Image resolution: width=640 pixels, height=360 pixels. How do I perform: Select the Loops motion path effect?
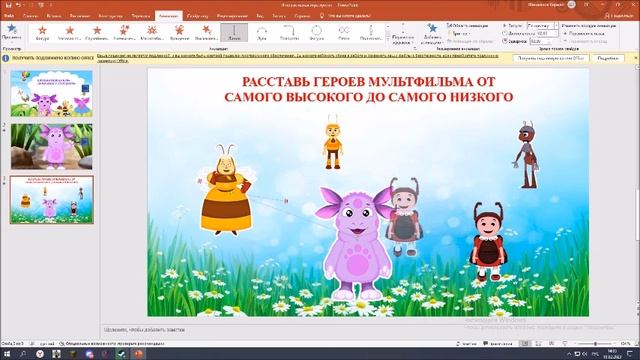344,33
